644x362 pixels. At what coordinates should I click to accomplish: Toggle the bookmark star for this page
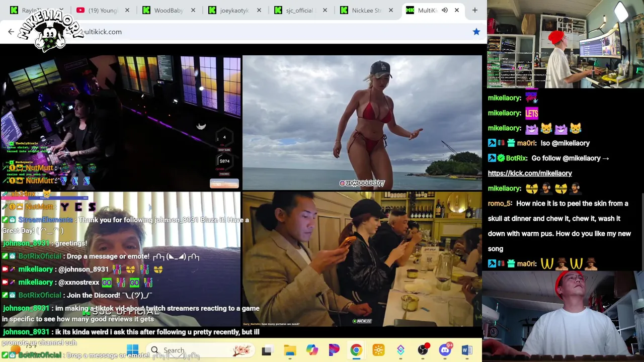pyautogui.click(x=476, y=32)
